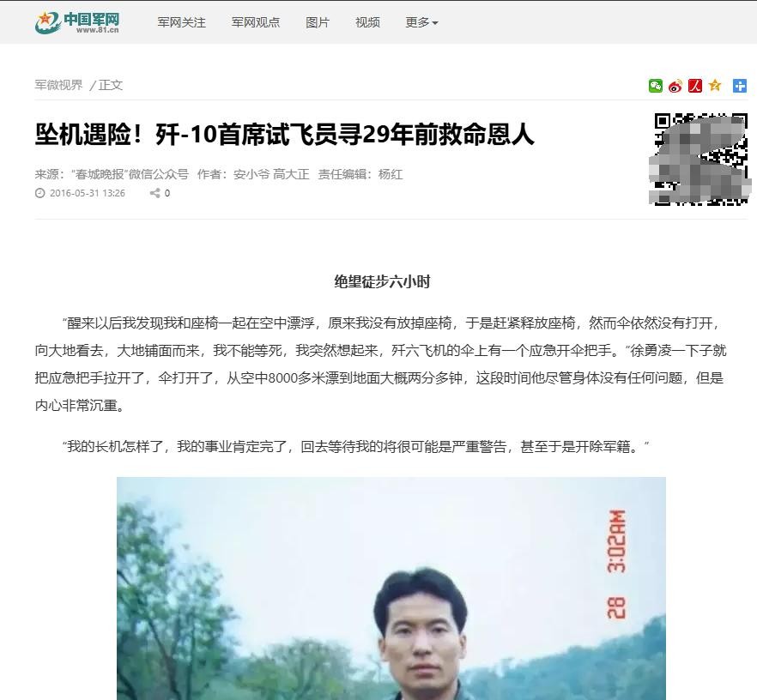This screenshot has width=757, height=700.
Task: Open more share options plus icon
Action: 740,86
